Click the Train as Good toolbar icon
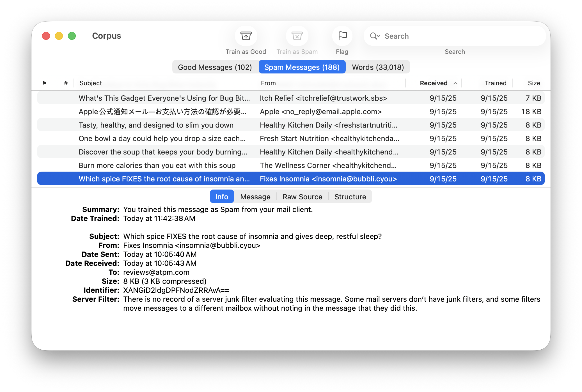 pos(246,36)
